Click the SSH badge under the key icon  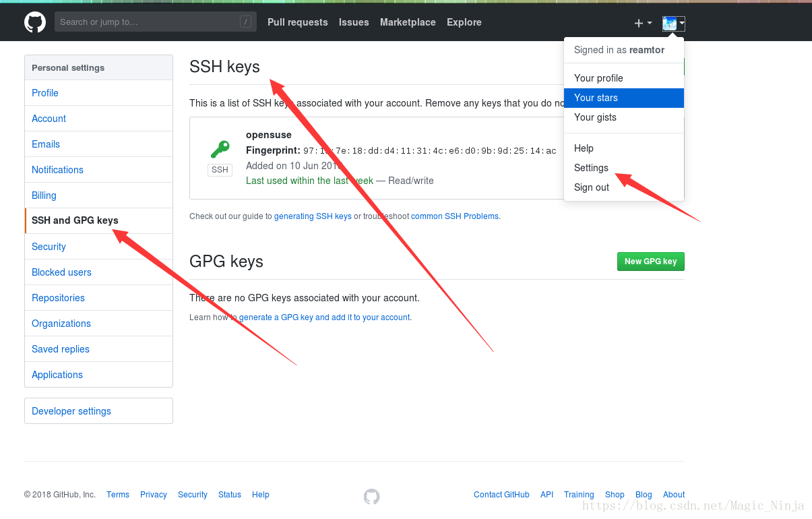(x=220, y=170)
